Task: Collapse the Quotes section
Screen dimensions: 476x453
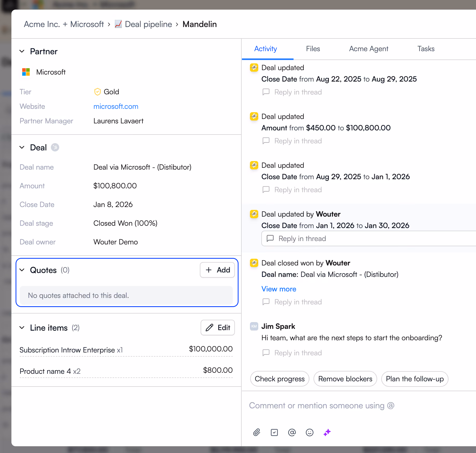Action: point(22,270)
